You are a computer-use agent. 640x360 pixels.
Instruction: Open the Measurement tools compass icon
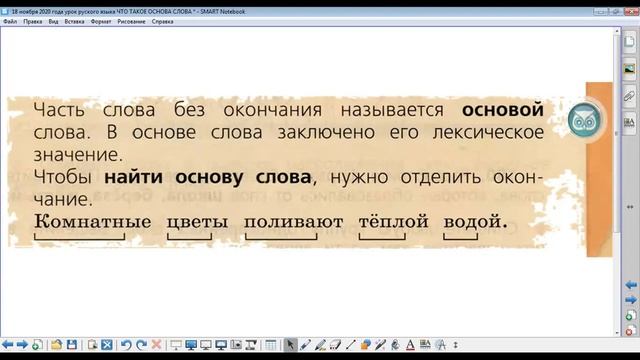440,345
